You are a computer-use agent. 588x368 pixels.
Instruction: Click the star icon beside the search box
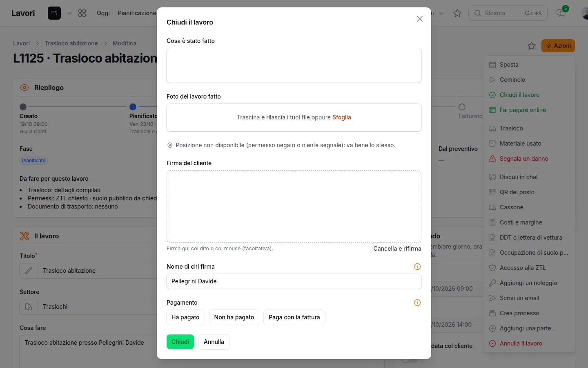(x=457, y=13)
